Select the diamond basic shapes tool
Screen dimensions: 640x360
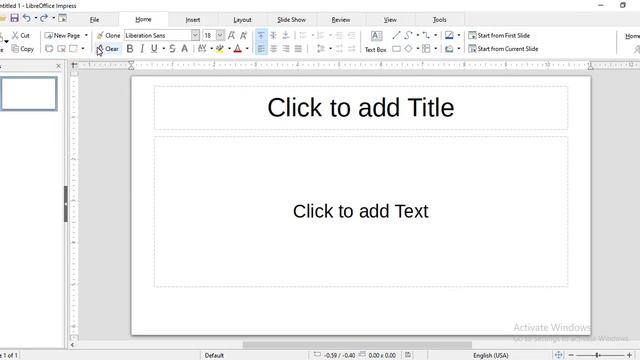tap(408, 49)
